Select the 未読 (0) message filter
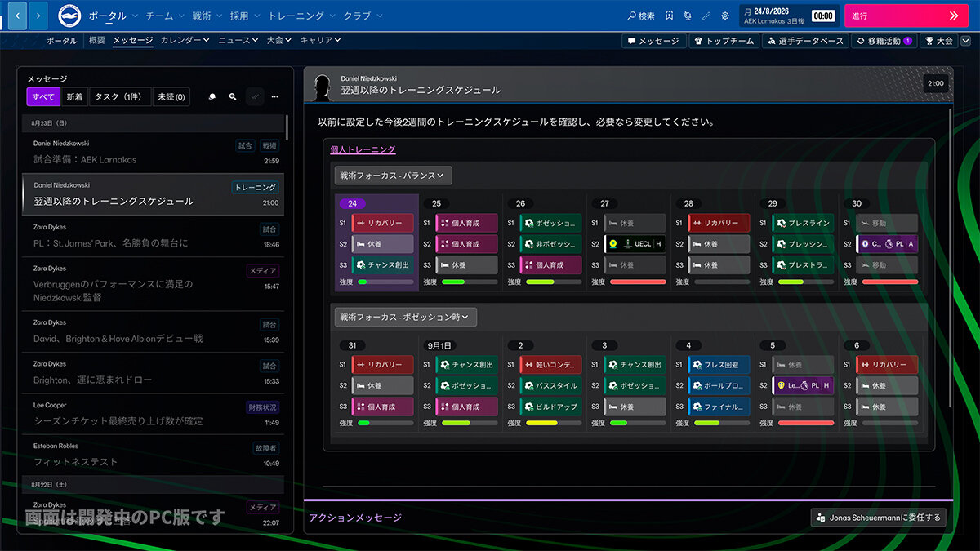The width and height of the screenshot is (980, 551). 171,97
